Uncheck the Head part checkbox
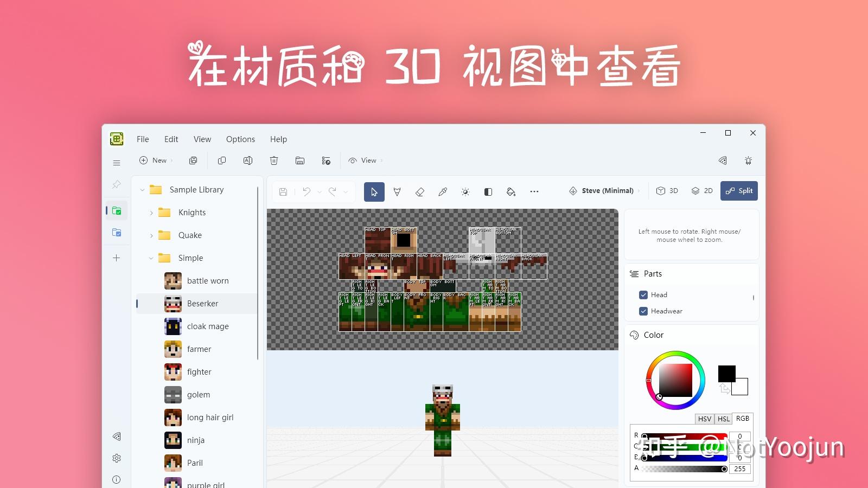 (x=643, y=294)
